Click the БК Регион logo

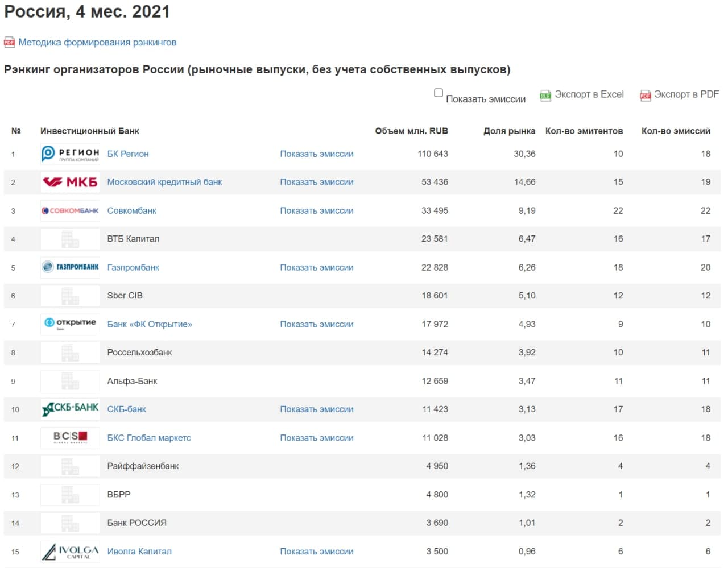(x=70, y=154)
